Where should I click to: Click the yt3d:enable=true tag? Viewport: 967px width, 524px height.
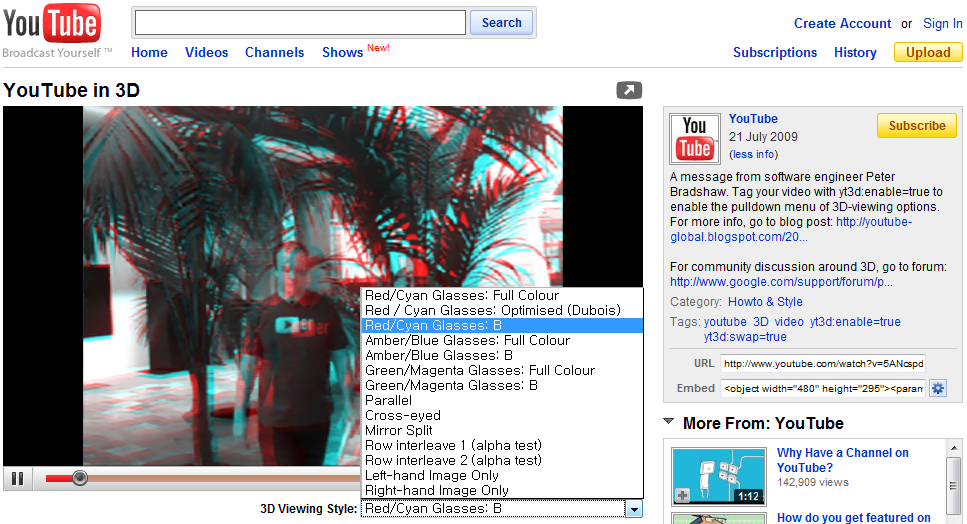pos(855,322)
